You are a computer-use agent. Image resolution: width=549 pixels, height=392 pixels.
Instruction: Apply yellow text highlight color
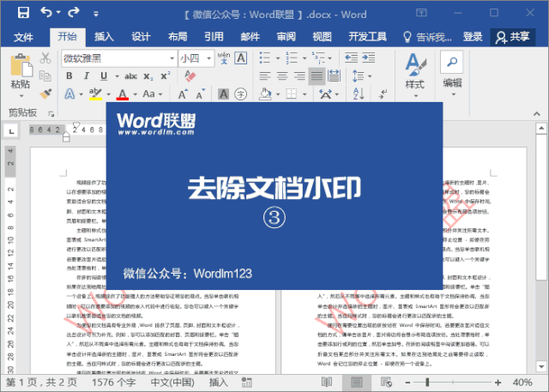(x=95, y=93)
